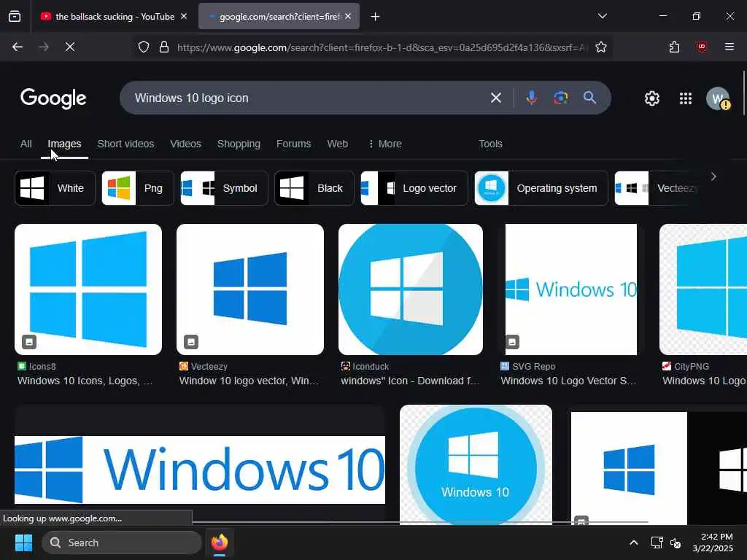Open the Google apps grid
This screenshot has width=747, height=560.
pyautogui.click(x=686, y=98)
